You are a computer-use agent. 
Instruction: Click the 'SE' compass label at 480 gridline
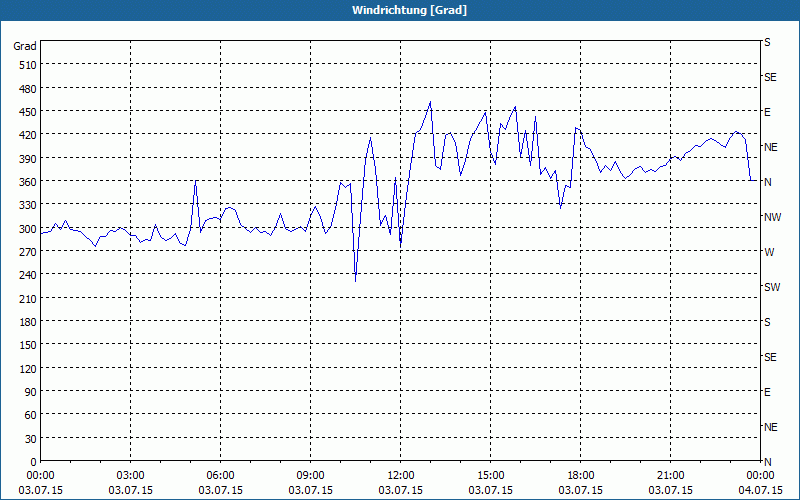coord(770,78)
